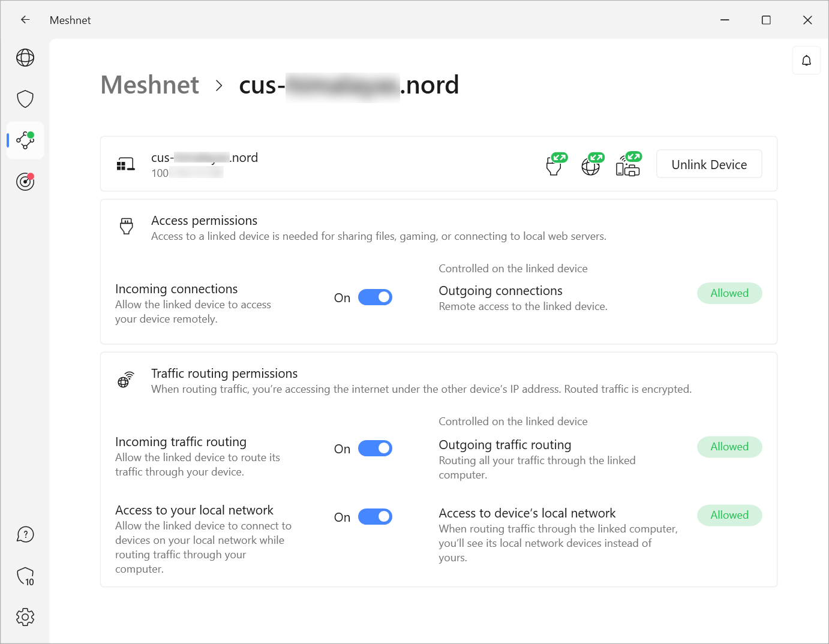
Task: Click the Unlink Device button
Action: click(709, 164)
